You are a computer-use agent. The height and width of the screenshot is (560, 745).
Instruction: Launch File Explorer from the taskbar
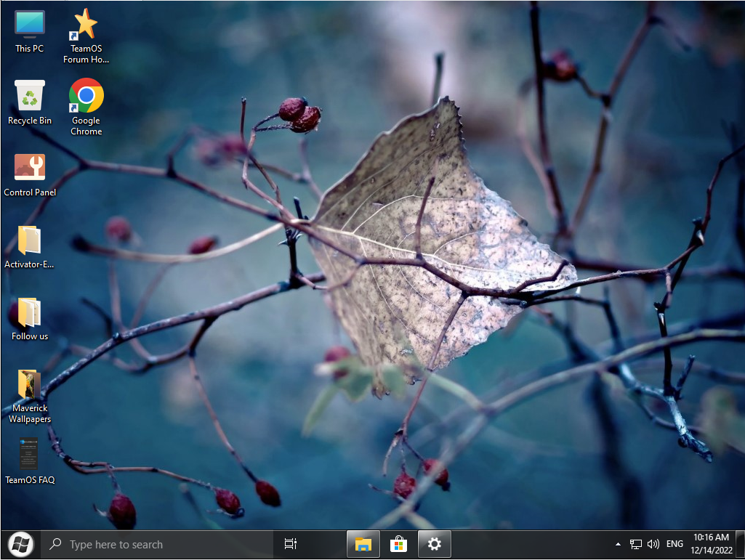[363, 544]
